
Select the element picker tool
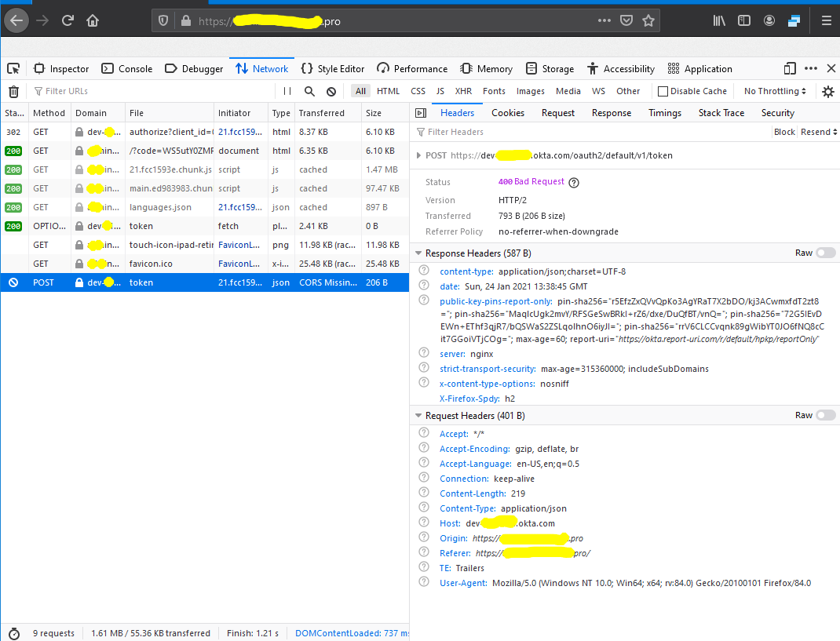[x=13, y=68]
